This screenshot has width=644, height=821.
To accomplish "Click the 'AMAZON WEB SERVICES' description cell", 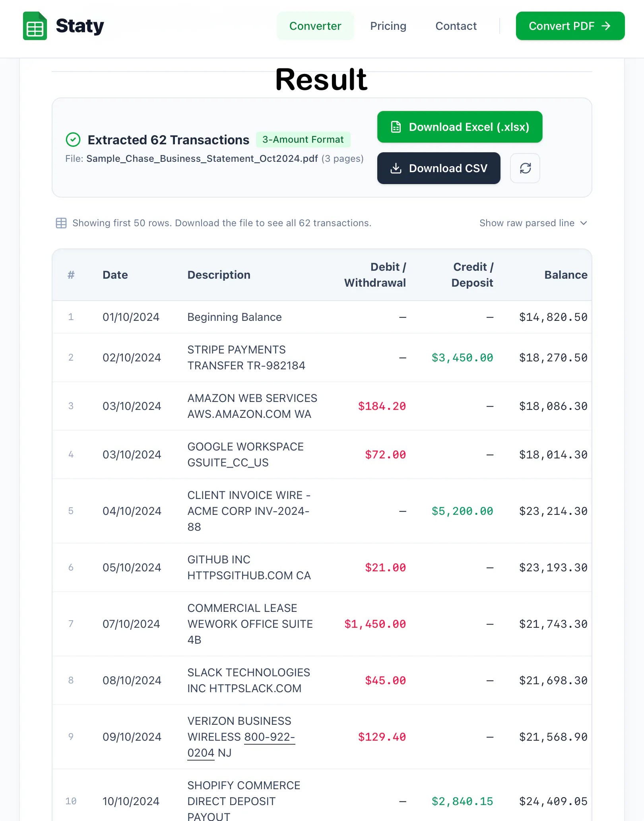I will click(252, 406).
